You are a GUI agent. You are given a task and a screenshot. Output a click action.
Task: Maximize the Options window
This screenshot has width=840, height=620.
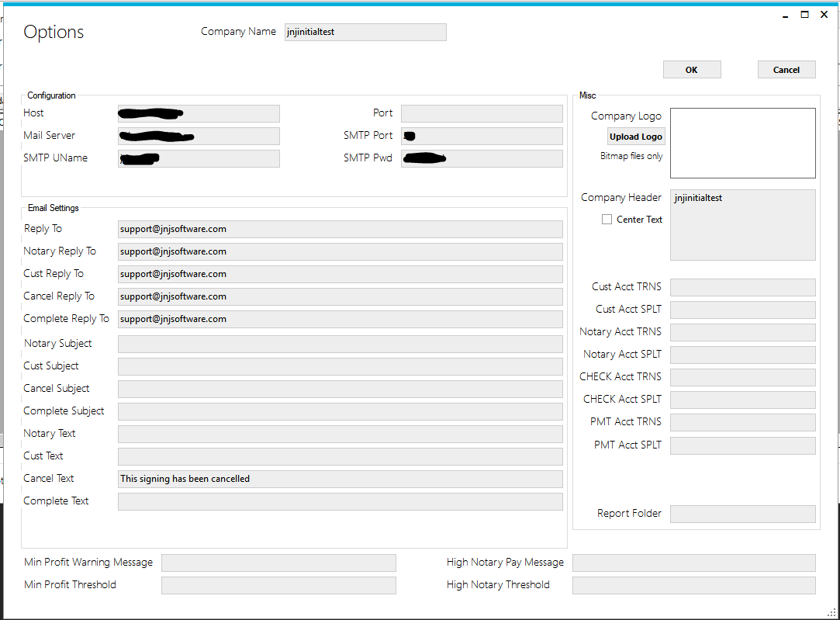tap(804, 15)
